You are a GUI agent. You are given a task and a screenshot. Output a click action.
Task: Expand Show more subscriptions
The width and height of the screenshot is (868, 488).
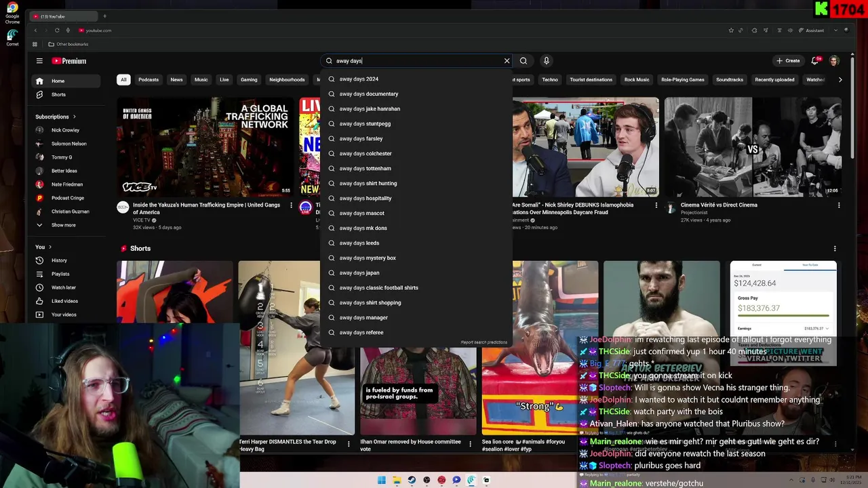(66, 225)
